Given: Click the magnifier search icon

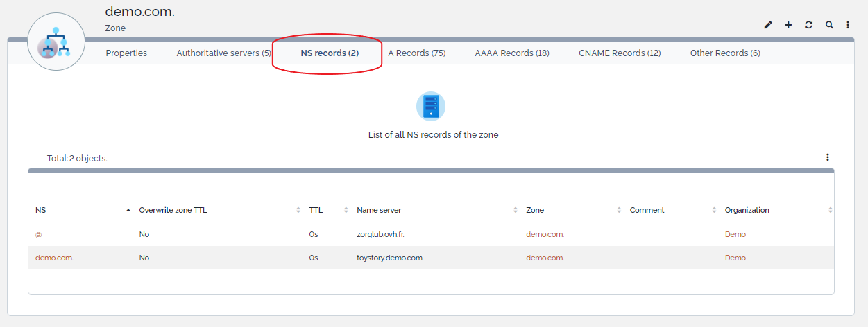Looking at the screenshot, I should 829,25.
